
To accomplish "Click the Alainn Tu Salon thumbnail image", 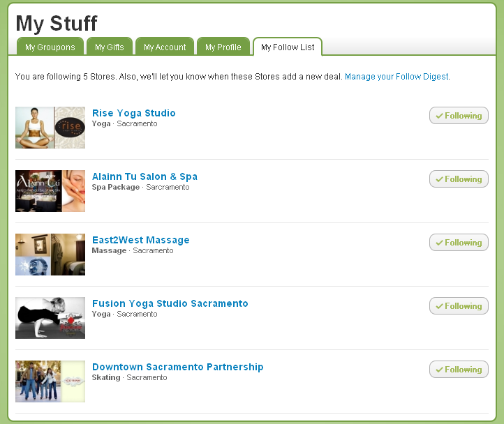I will 50,191.
